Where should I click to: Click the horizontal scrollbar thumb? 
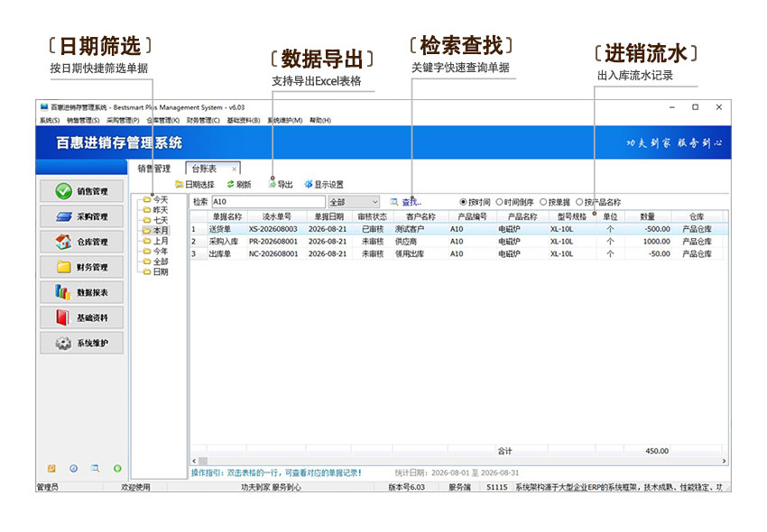(203, 461)
